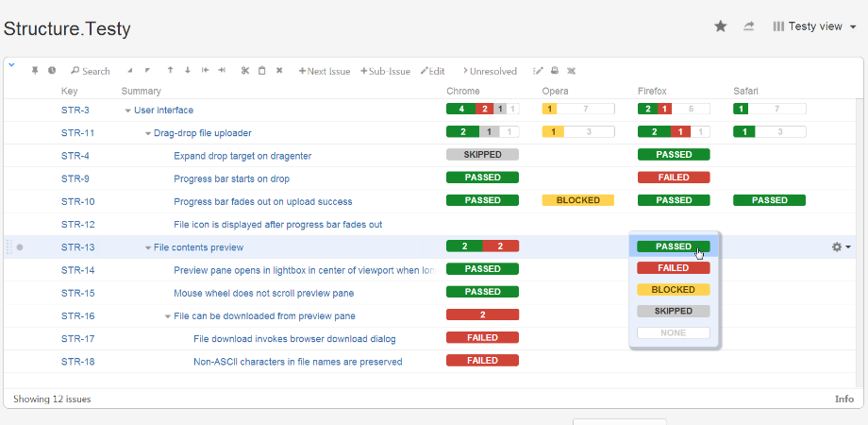
Task: Collapse File can be downloaded row
Action: 168,316
